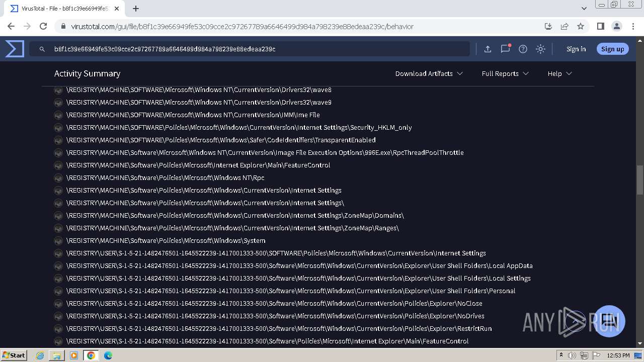Click registry icon beside RpcThreadPoolThrottle row
644x362 pixels.
click(x=58, y=153)
